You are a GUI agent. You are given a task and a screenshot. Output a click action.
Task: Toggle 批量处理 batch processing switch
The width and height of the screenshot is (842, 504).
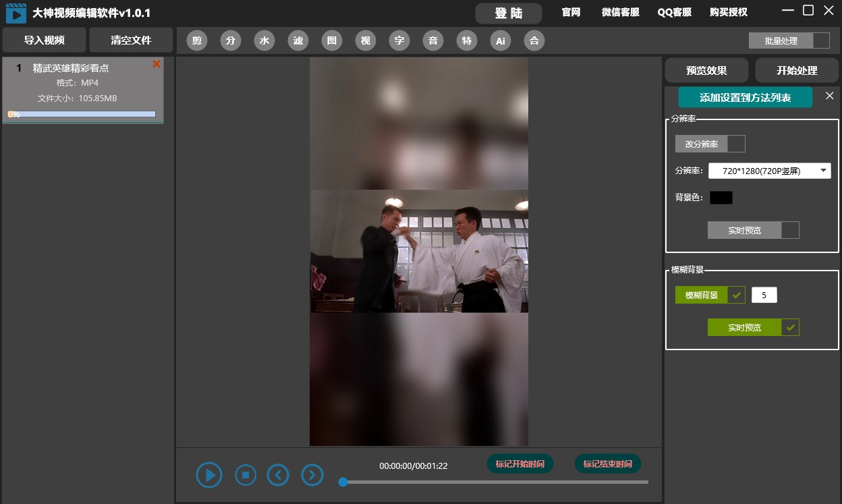pos(789,40)
